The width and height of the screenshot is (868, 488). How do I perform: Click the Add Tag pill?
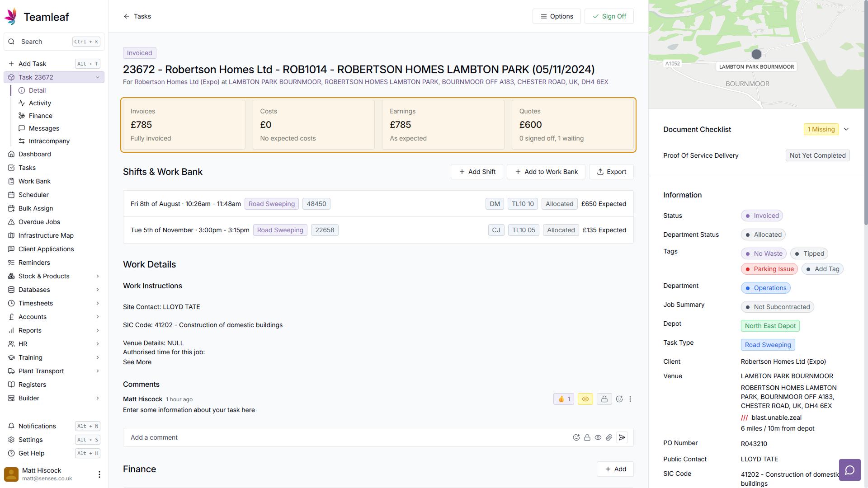click(x=822, y=269)
